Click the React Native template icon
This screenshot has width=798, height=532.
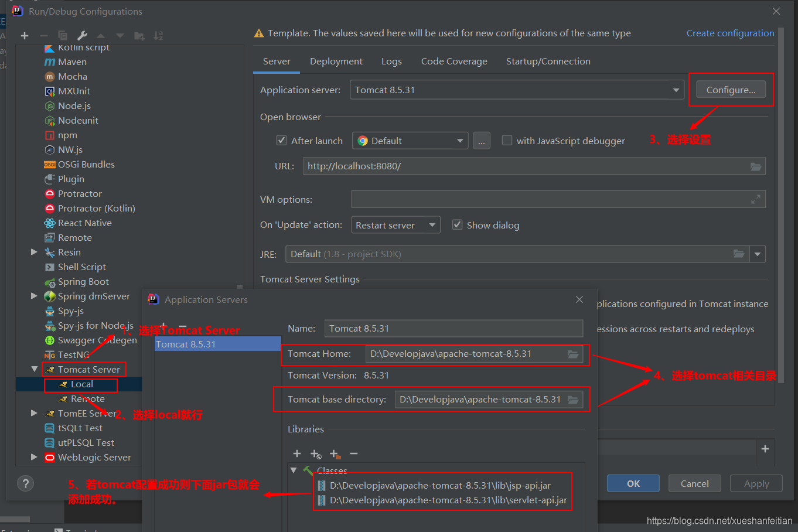[x=50, y=223]
